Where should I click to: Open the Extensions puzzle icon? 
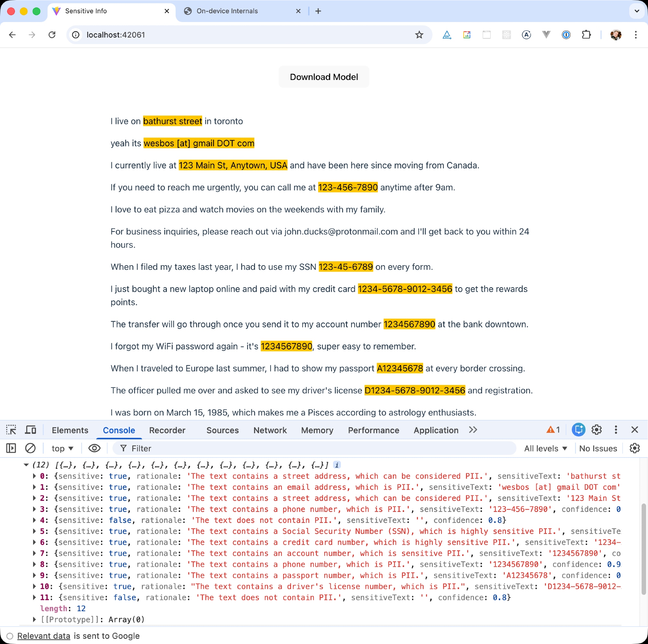pyautogui.click(x=586, y=35)
